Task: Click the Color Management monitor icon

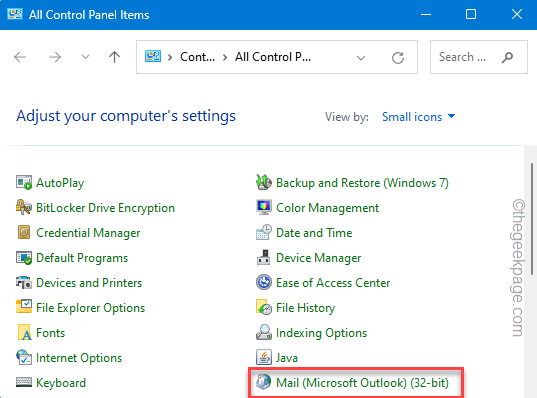Action: (264, 207)
